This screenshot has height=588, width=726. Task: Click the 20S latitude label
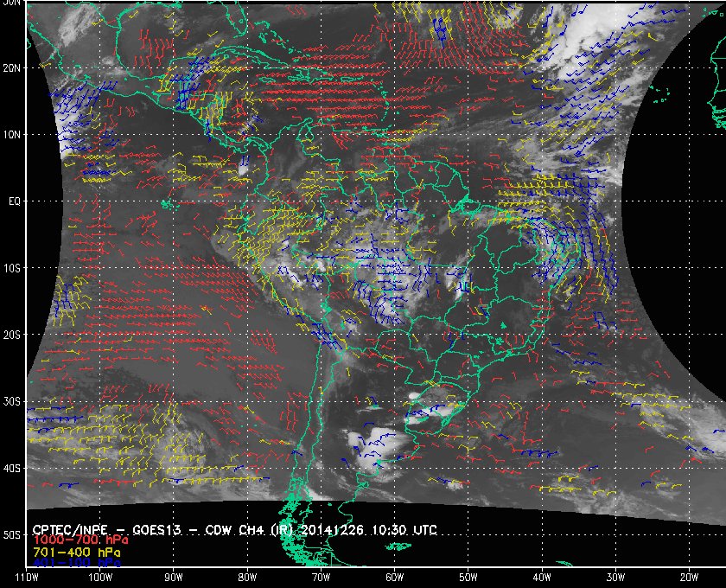pyautogui.click(x=12, y=335)
